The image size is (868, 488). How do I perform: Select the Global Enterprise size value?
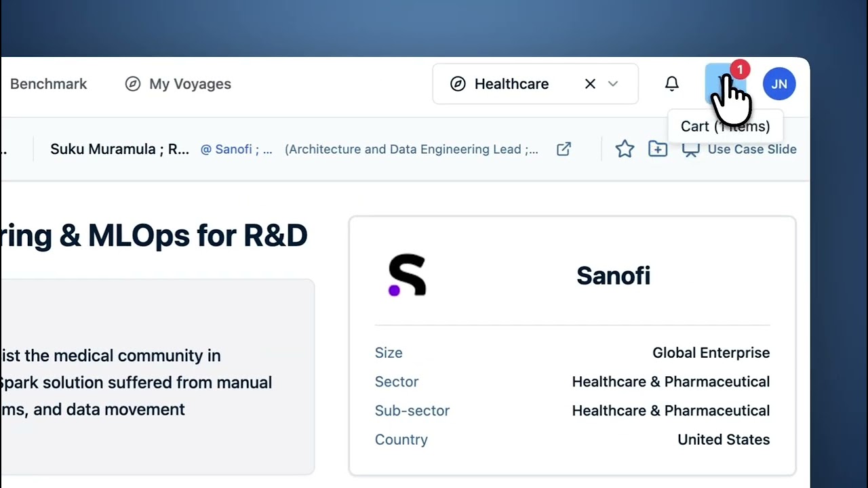coord(711,352)
